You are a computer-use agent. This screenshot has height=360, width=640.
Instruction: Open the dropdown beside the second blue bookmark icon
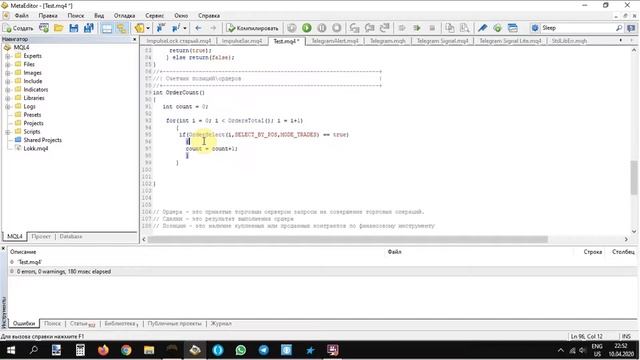coord(185,28)
